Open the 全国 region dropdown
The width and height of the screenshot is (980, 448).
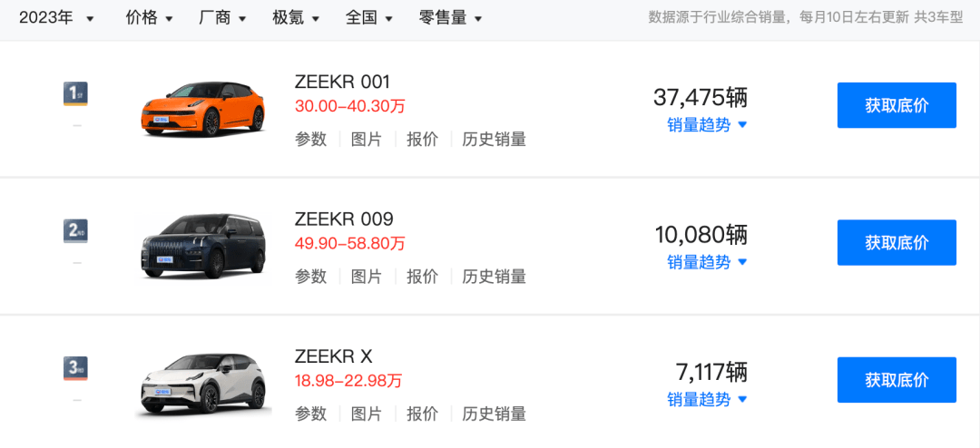tap(369, 17)
